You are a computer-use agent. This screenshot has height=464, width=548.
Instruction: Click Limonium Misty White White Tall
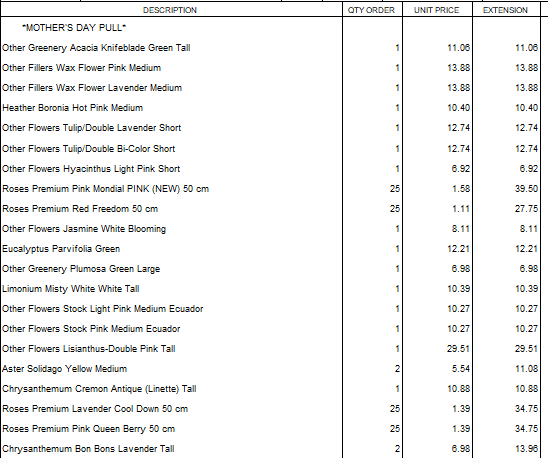[71, 289]
